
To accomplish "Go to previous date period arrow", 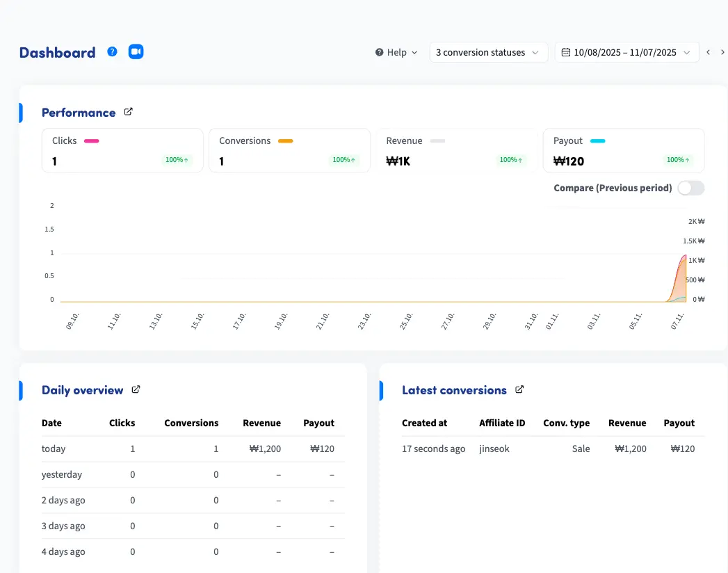I will click(708, 52).
